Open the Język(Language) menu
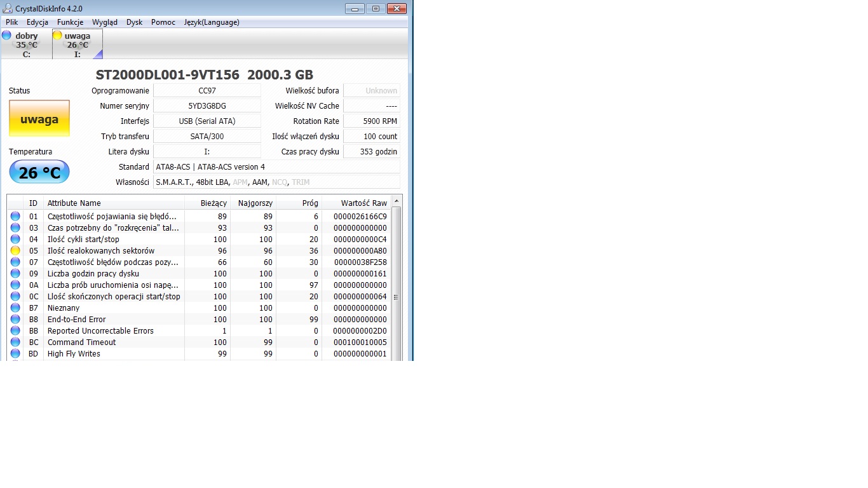The image size is (868, 488). coord(212,22)
